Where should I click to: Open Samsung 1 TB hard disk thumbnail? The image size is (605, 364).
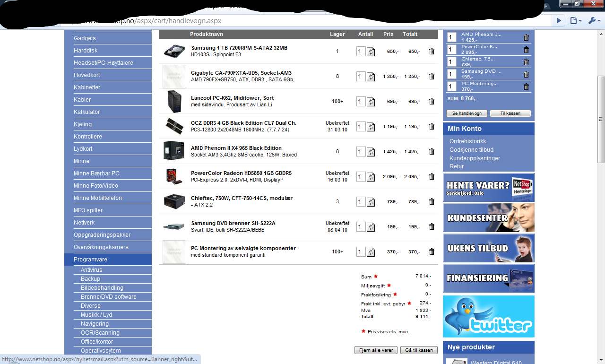174,51
